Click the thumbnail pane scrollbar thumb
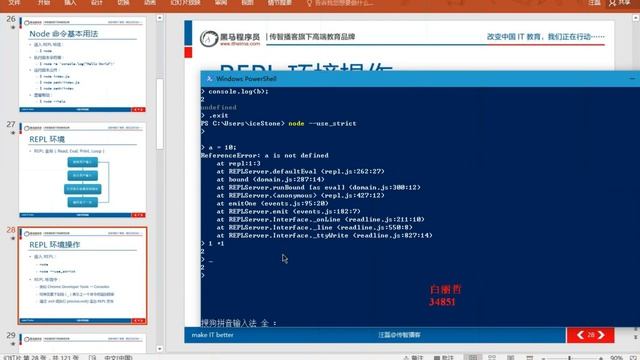This screenshot has height=360, width=640. (160, 114)
